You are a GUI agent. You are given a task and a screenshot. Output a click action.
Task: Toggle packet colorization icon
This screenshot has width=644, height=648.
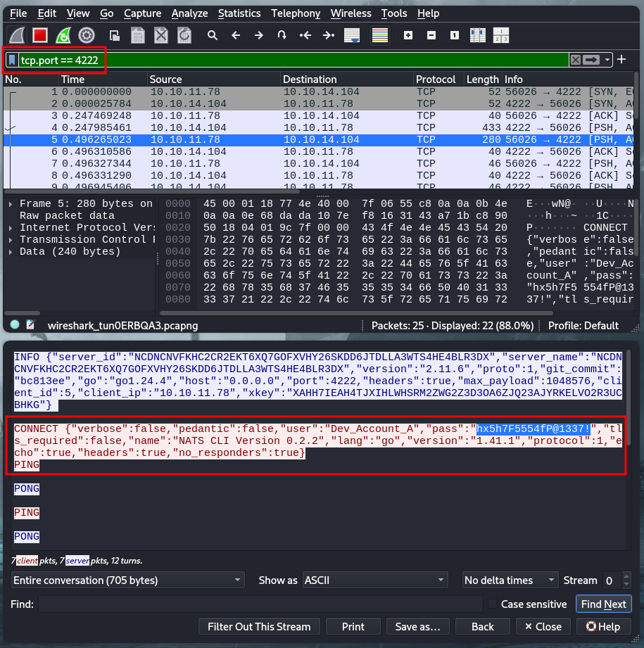[380, 34]
